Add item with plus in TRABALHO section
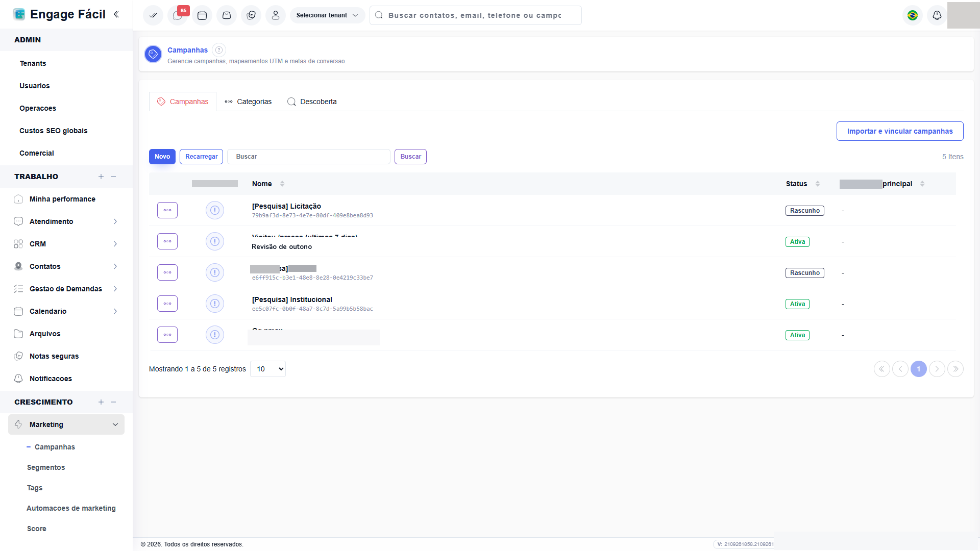 click(x=101, y=177)
